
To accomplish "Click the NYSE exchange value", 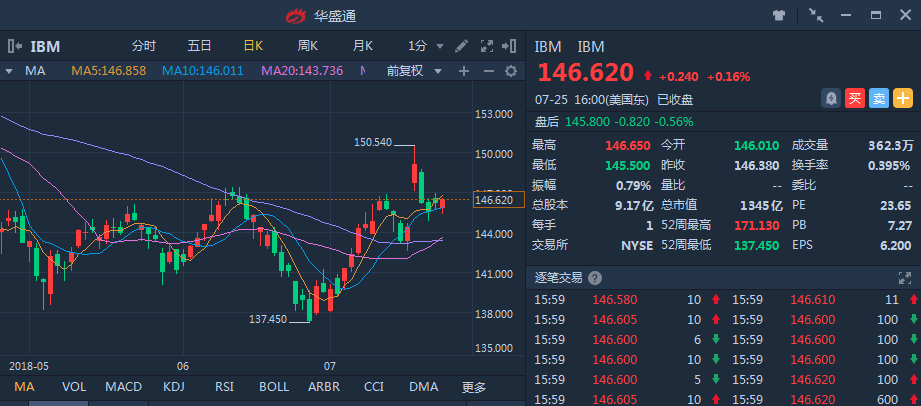I will 637,246.
